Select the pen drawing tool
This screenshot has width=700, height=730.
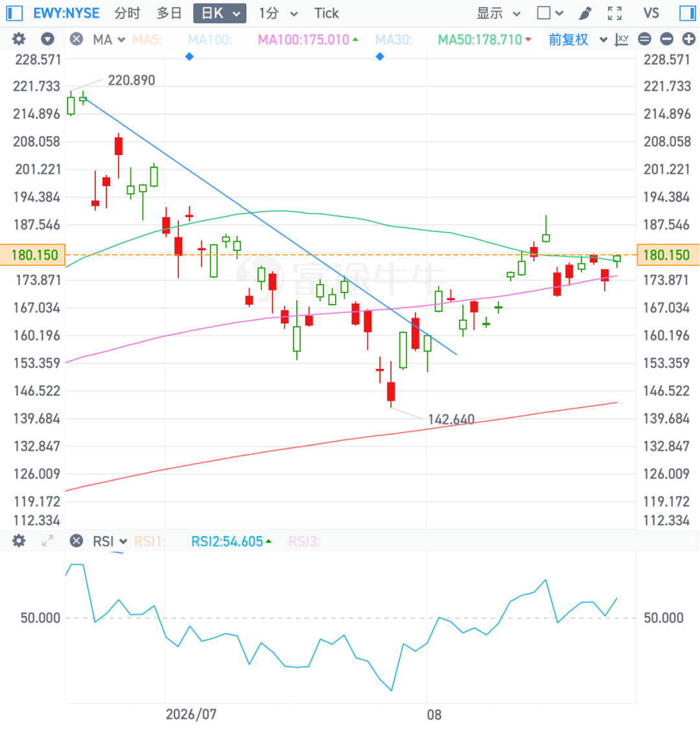coord(585,13)
